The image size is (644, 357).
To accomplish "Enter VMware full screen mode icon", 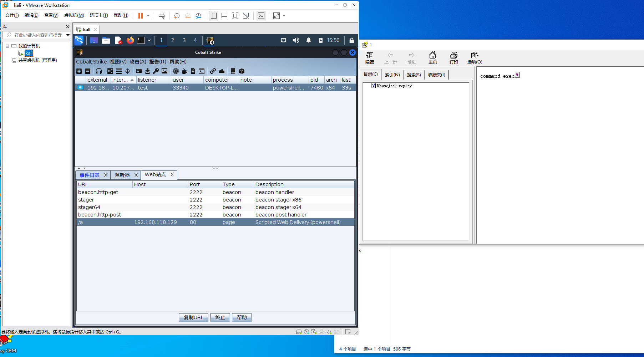I will 235,16.
